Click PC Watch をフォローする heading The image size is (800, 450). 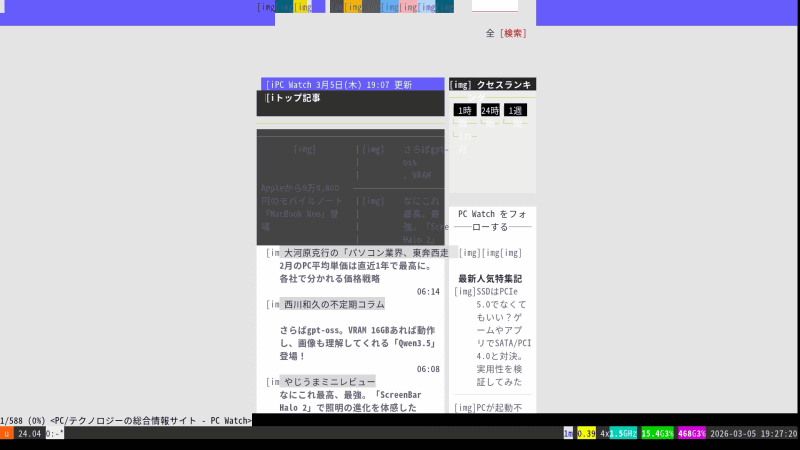tap(492, 220)
